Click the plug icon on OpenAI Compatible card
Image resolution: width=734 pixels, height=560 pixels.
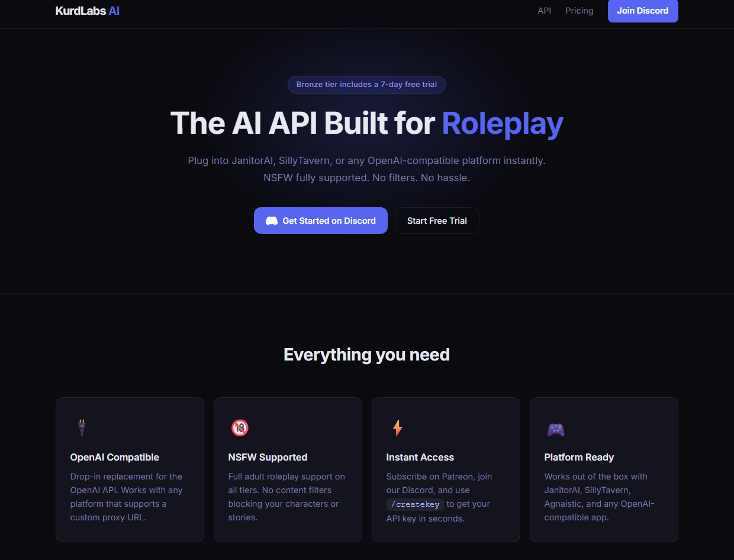[82, 427]
